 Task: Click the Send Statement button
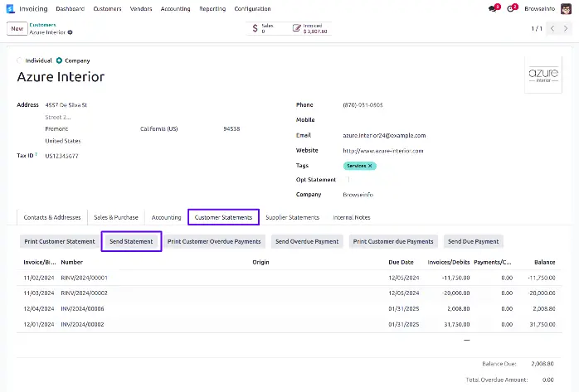[x=131, y=241]
